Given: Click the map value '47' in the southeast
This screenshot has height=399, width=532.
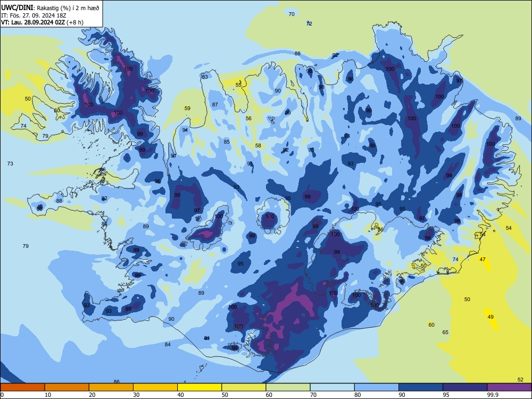Looking at the screenshot, I should [483, 259].
